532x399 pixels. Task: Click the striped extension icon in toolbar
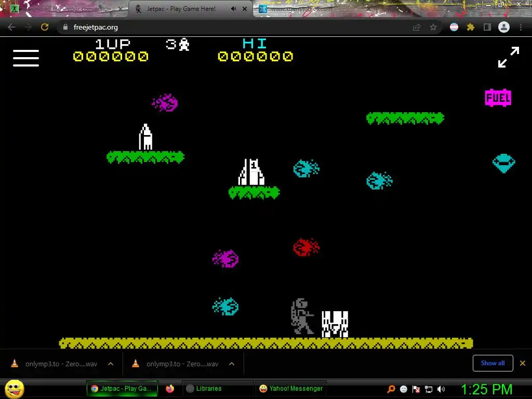[454, 27]
